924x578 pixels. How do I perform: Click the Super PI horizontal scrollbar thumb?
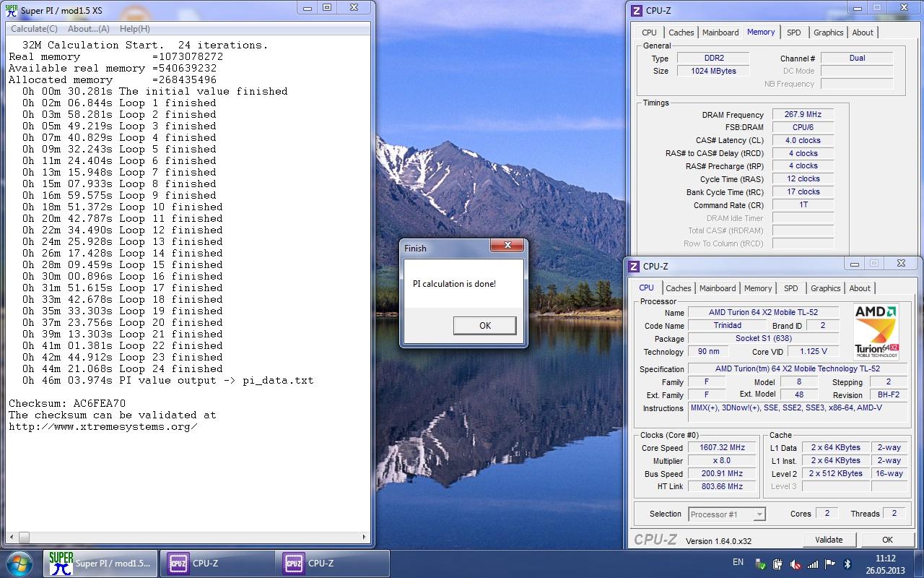pos(24,538)
